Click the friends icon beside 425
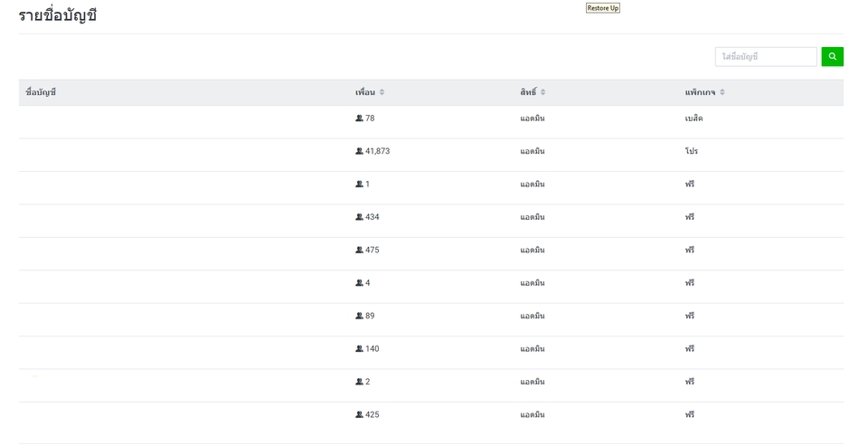This screenshot has width=868, height=446. pyautogui.click(x=359, y=414)
